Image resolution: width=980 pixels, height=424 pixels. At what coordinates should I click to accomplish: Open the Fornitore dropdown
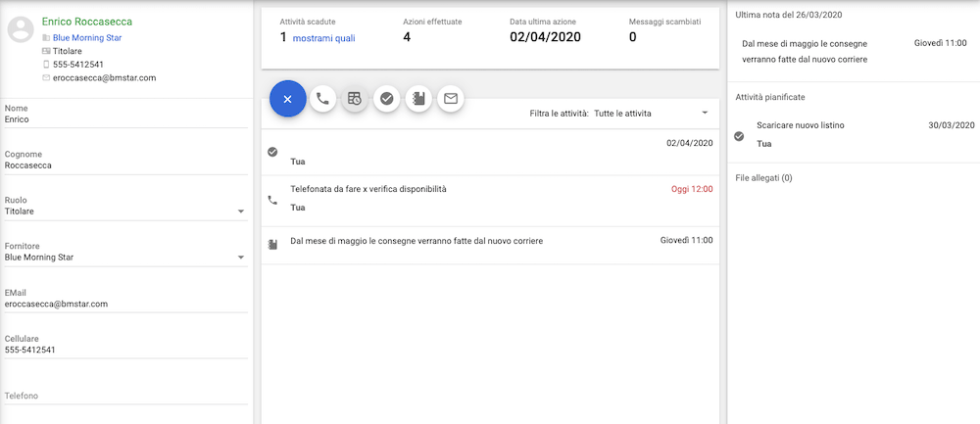(x=125, y=258)
